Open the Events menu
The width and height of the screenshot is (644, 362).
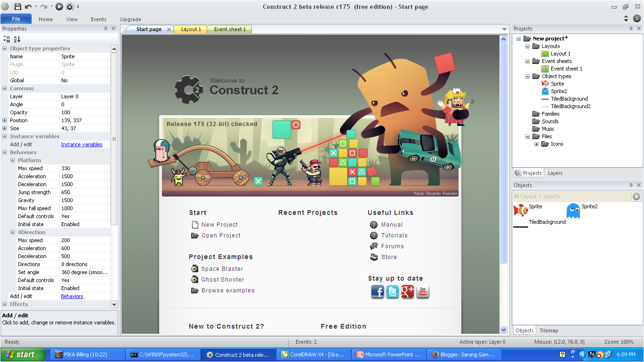(98, 19)
